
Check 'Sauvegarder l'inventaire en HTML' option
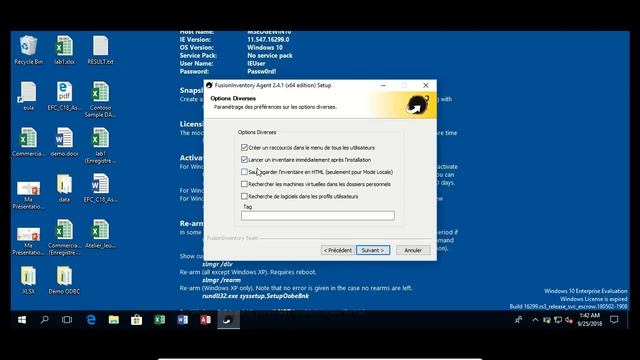[x=244, y=172]
